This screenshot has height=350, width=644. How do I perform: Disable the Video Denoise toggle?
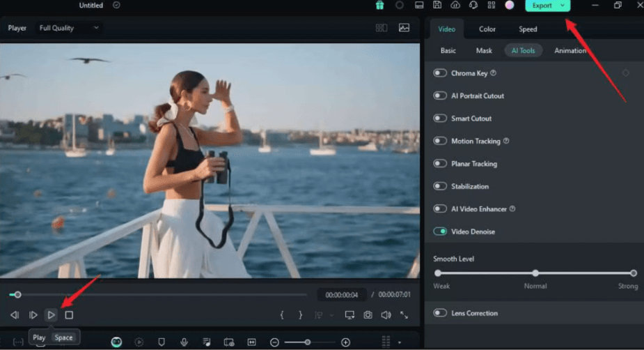(440, 231)
